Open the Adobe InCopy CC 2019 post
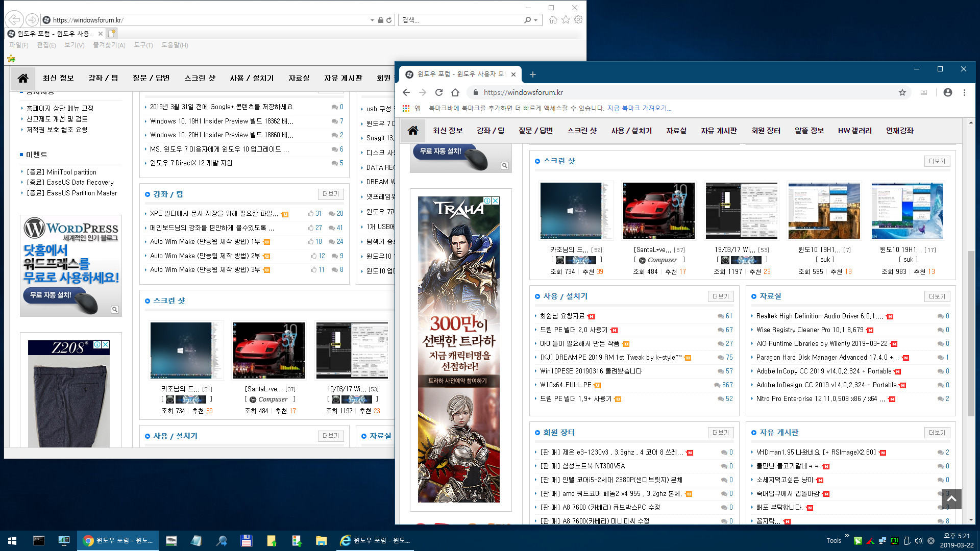 click(x=824, y=371)
